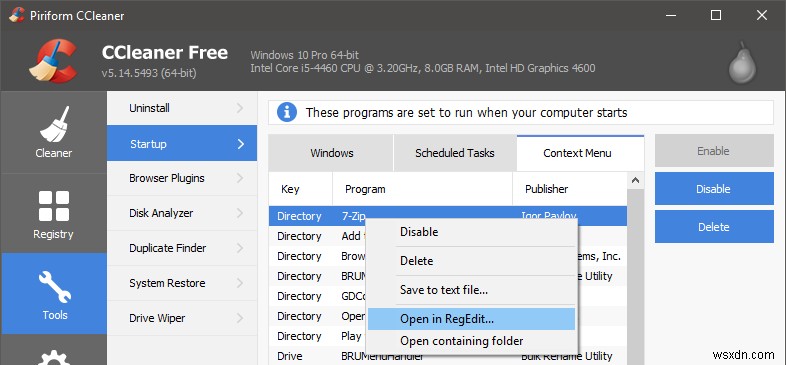The height and width of the screenshot is (365, 786).
Task: Open Browser Plugins tool
Action: point(181,178)
